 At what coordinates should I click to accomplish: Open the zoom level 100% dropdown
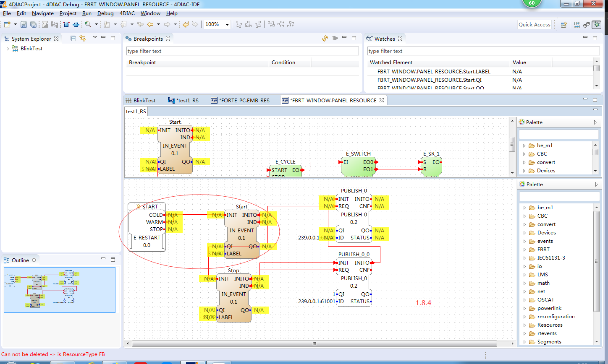tap(228, 25)
